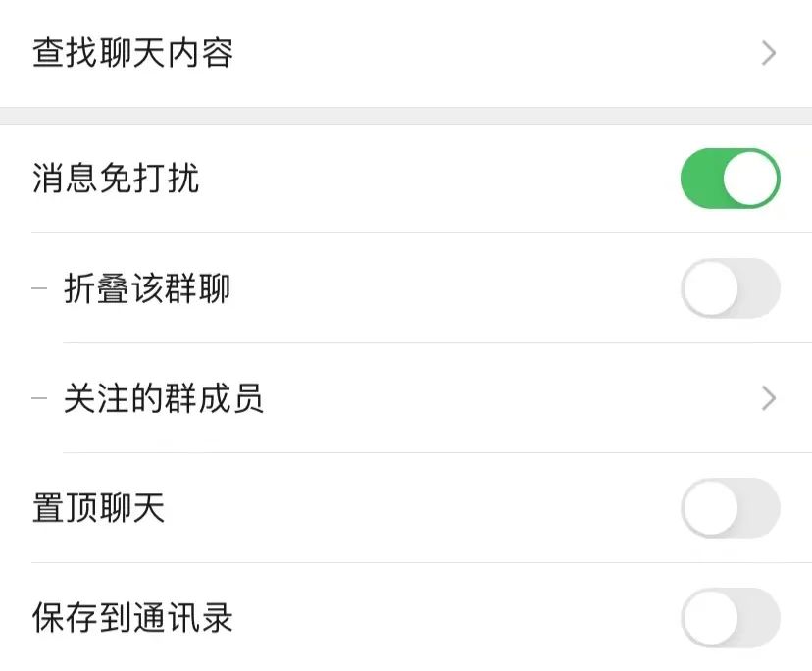
Task: Click the 查找聊天内容 label text
Action: click(132, 53)
